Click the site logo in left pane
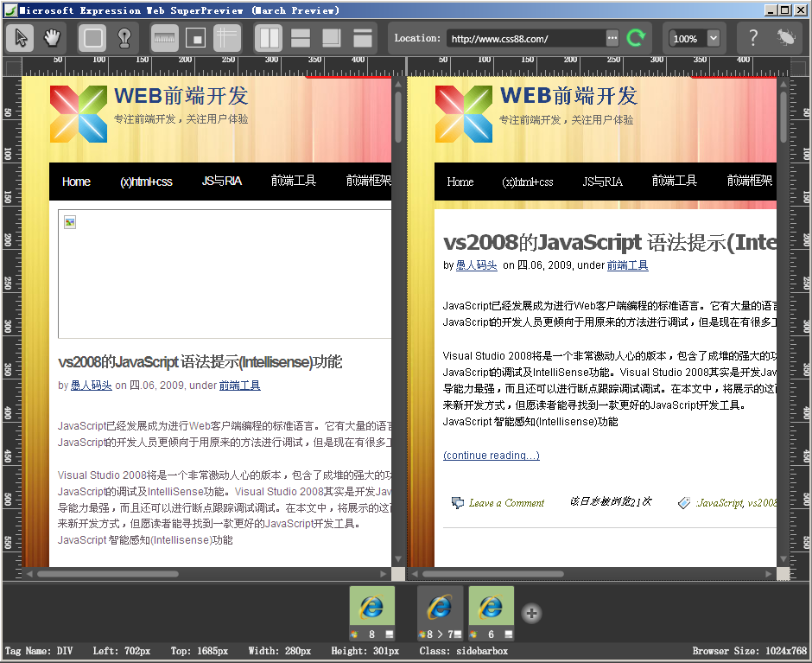 pyautogui.click(x=79, y=113)
